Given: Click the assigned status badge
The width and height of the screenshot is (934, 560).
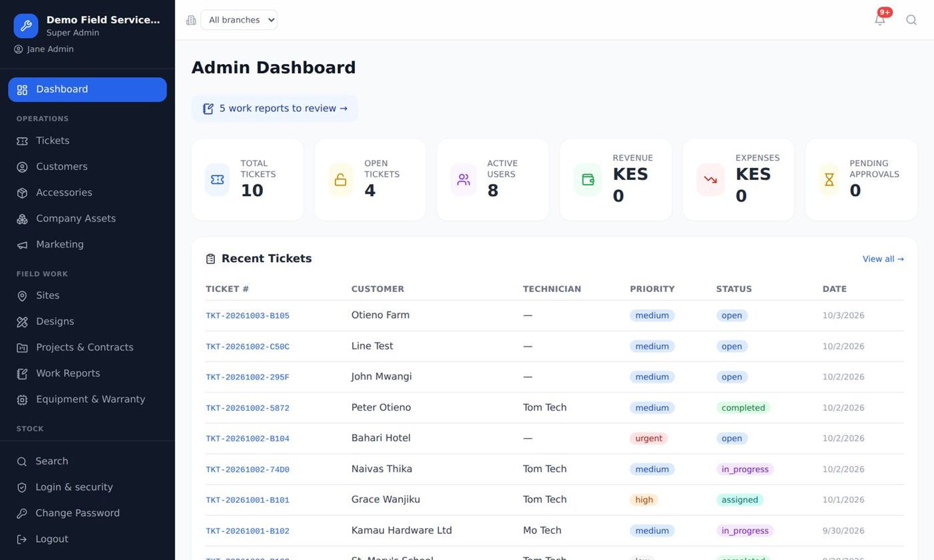Looking at the screenshot, I should (x=740, y=500).
